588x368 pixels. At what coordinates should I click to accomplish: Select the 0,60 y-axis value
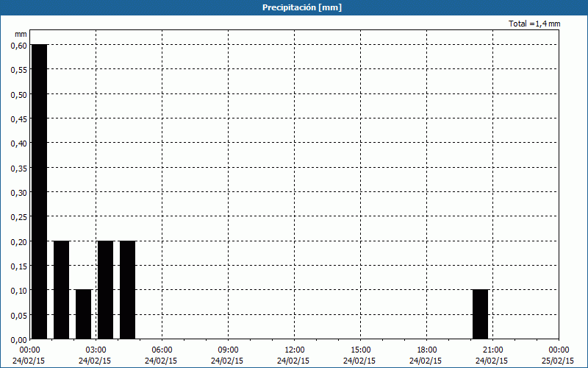pos(19,46)
